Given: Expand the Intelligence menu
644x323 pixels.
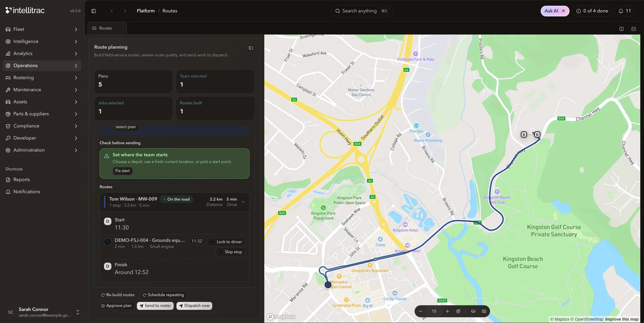Looking at the screenshot, I should 42,42.
